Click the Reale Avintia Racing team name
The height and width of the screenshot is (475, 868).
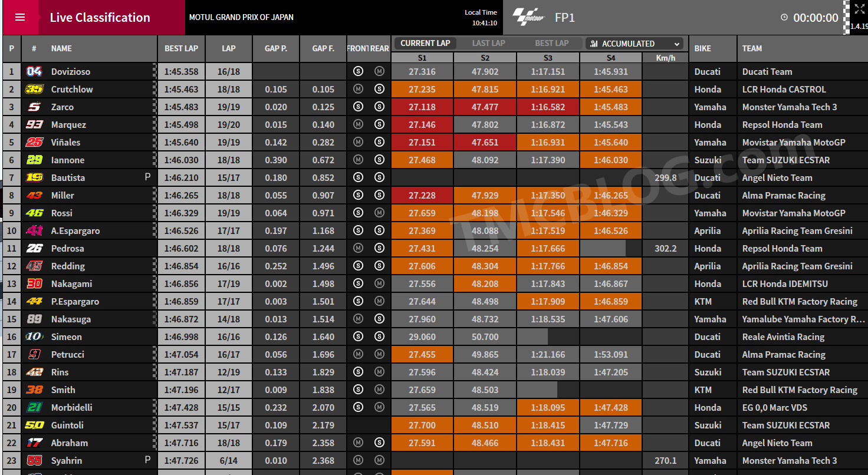point(783,337)
